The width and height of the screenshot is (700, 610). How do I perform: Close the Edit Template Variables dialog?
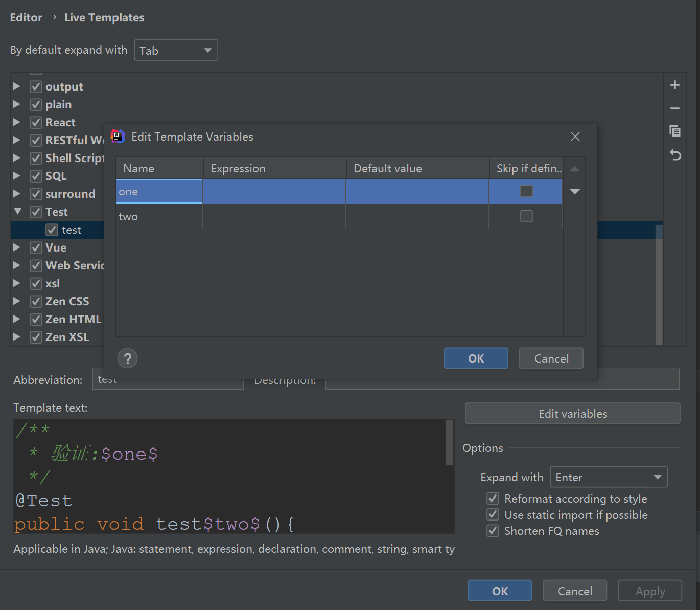point(575,137)
